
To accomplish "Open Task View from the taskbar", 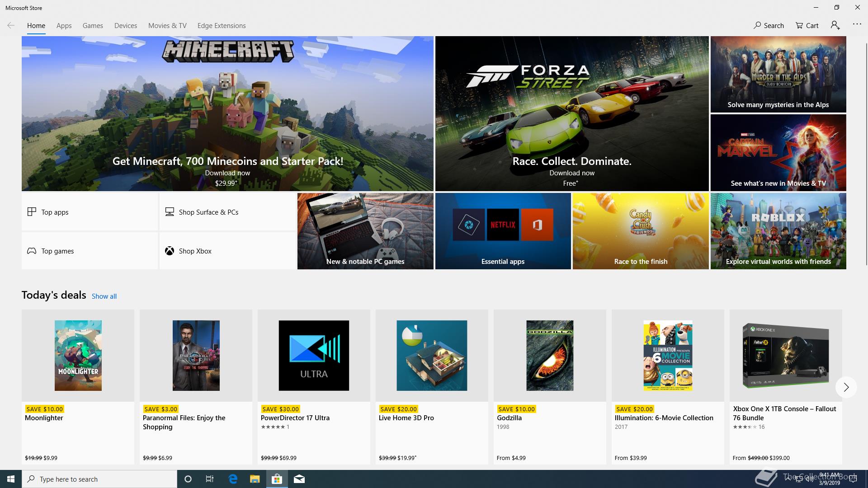I will (210, 479).
